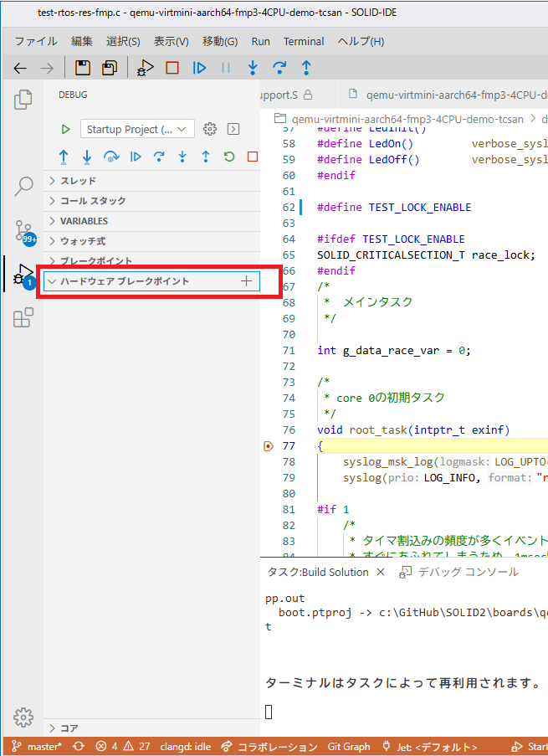
Task: Open the Manage gear icon at bottom left
Action: pos(23,717)
